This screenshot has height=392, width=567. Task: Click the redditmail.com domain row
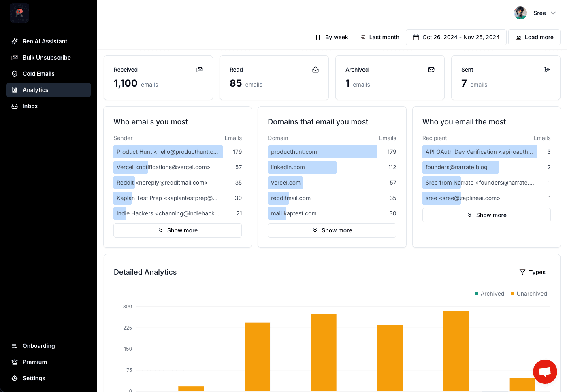[332, 198]
